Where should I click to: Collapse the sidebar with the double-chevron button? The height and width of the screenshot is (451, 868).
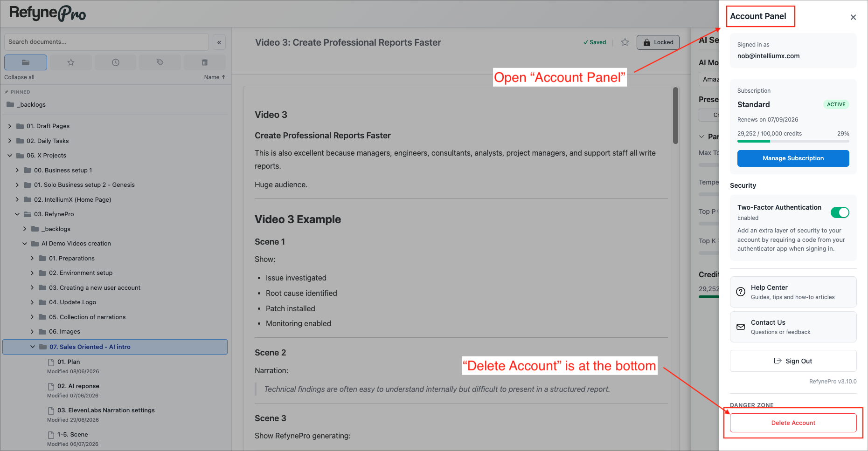coord(219,42)
